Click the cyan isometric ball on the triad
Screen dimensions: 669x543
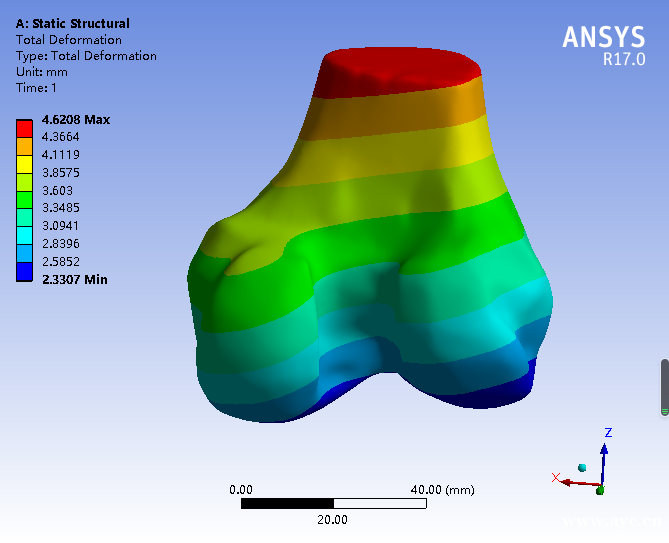pyautogui.click(x=582, y=467)
